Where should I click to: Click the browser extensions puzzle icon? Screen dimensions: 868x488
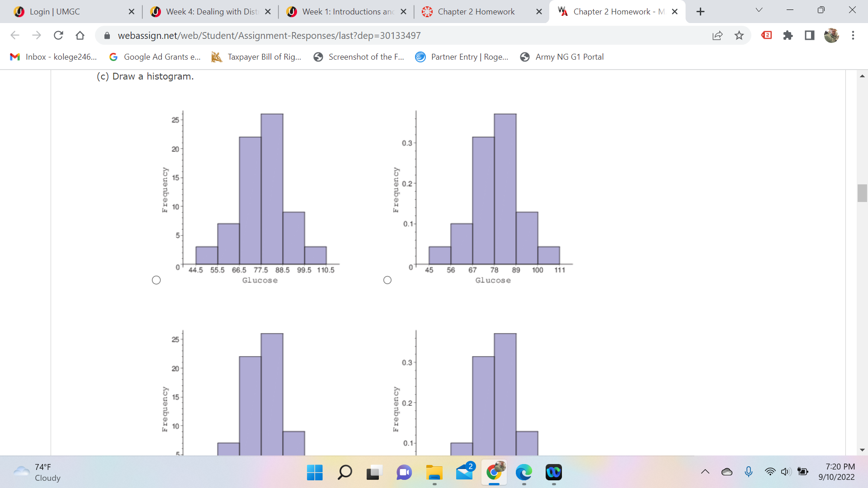tap(788, 35)
